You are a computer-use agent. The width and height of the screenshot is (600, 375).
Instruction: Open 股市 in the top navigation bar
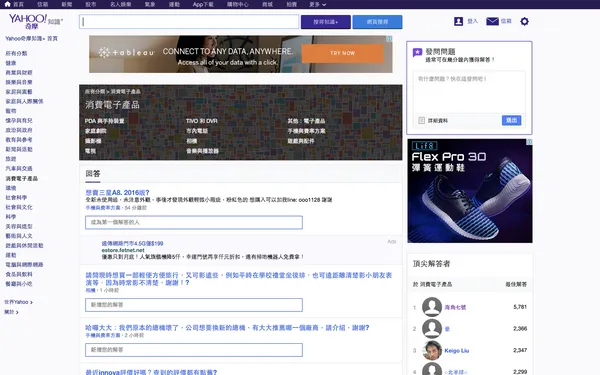click(91, 5)
